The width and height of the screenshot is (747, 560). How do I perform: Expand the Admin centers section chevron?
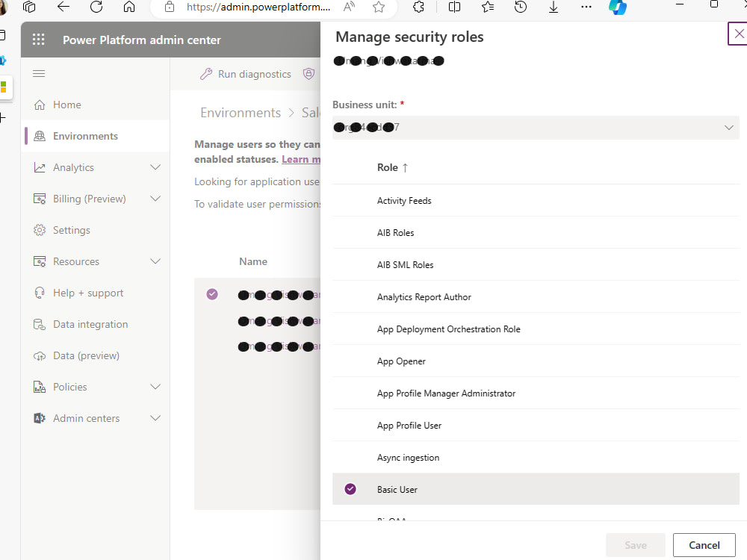point(155,418)
